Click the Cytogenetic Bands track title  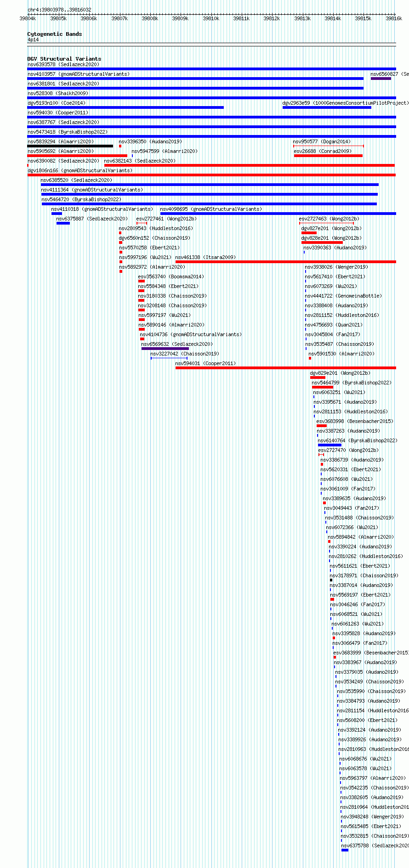coord(55,34)
